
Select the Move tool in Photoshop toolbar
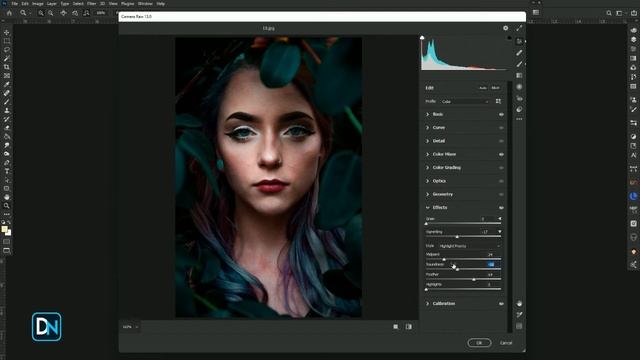tap(7, 32)
